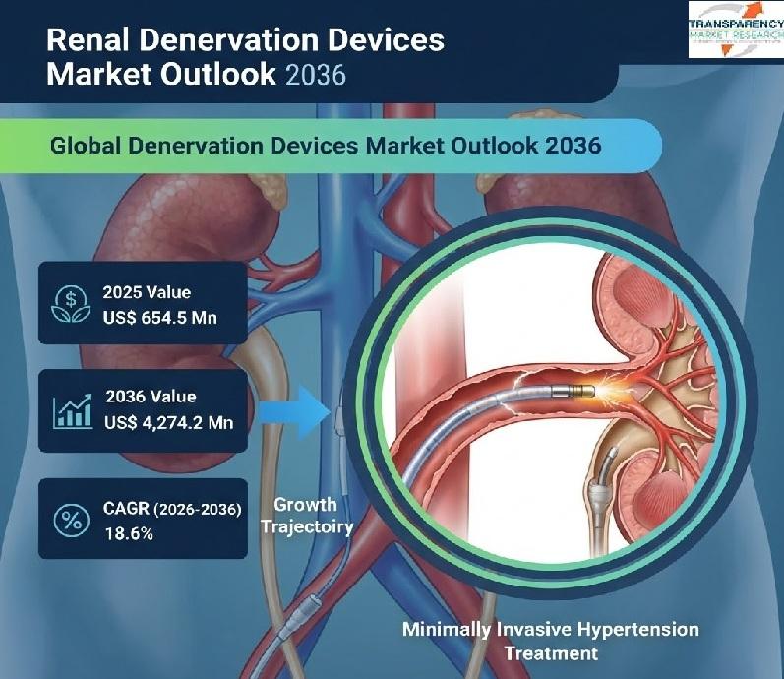This screenshot has width=784, height=679.
Task: Click the percent symbol icon beside CAGR
Action: pyautogui.click(x=71, y=518)
